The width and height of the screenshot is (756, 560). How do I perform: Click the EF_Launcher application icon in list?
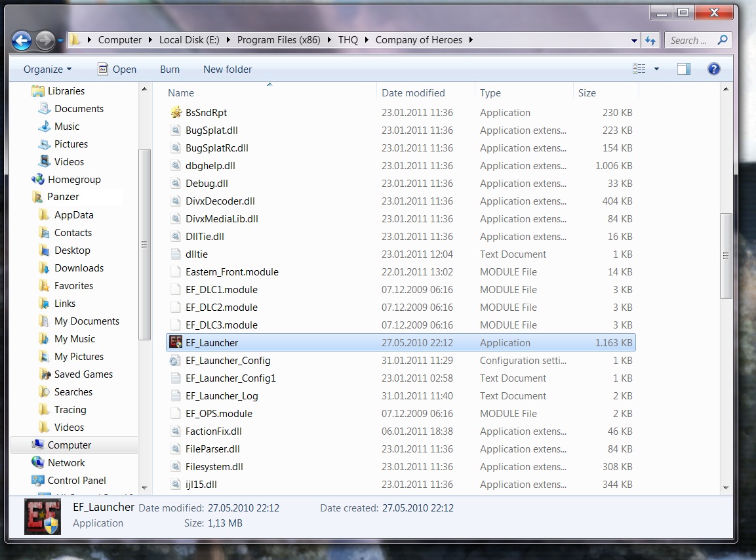point(176,342)
